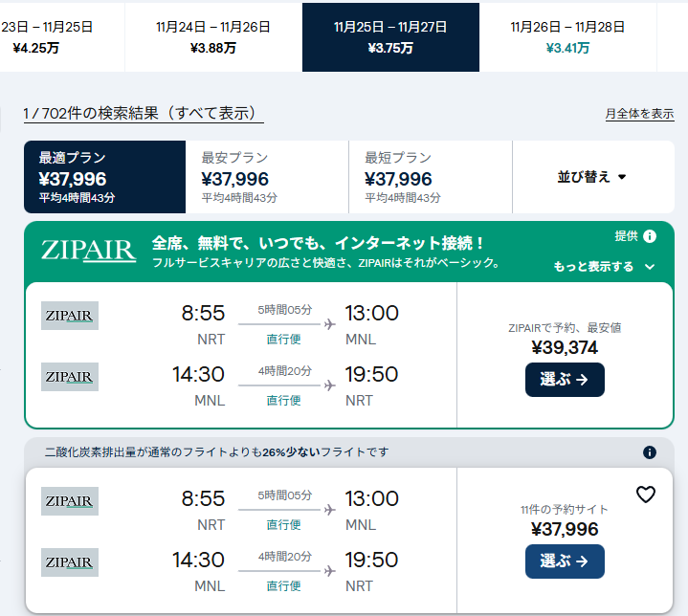Click the ZIPAIR banner logo
The image size is (688, 616).
point(88,251)
